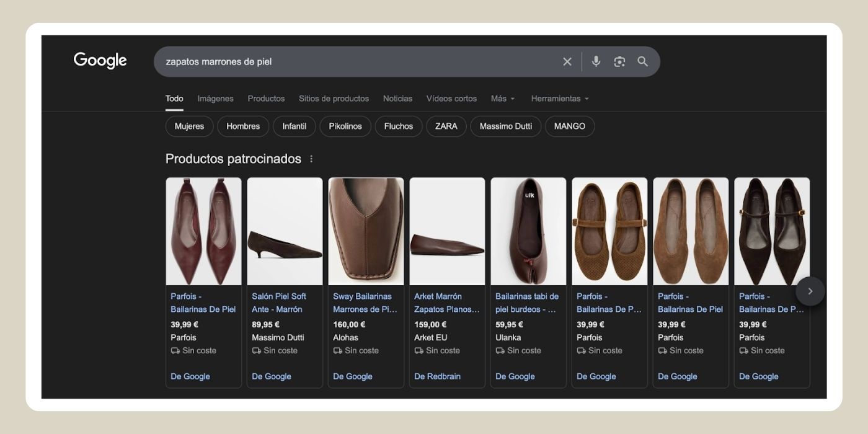Select the Massimo Dutti chip
The width and height of the screenshot is (868, 434).
(x=506, y=126)
